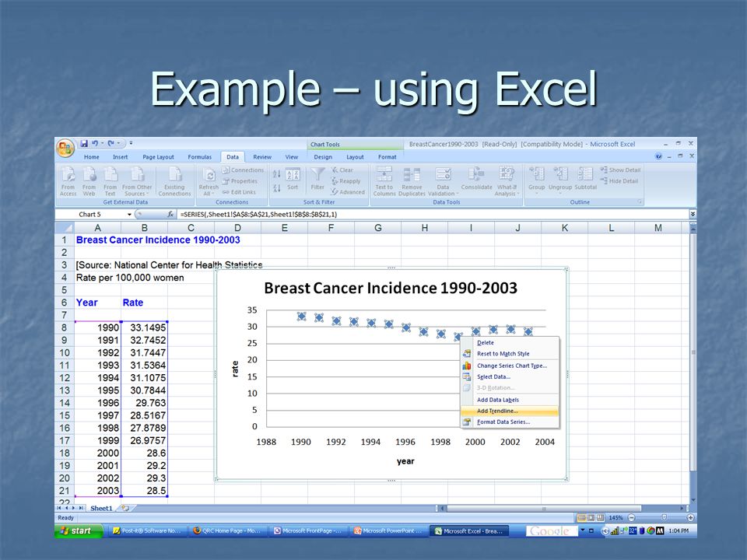Open the Page Layout ribbon tab
Image resolution: width=747 pixels, height=560 pixels.
(158, 157)
